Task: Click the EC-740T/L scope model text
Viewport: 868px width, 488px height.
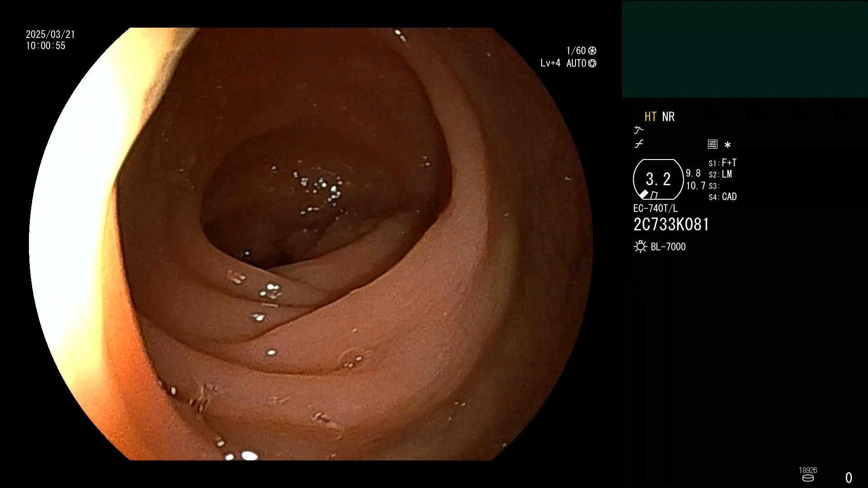Action: [x=656, y=209]
